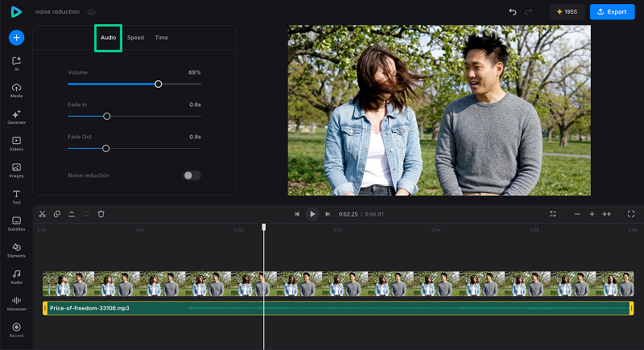This screenshot has height=350, width=644.
Task: Open the Media upload panel
Action: click(x=16, y=90)
